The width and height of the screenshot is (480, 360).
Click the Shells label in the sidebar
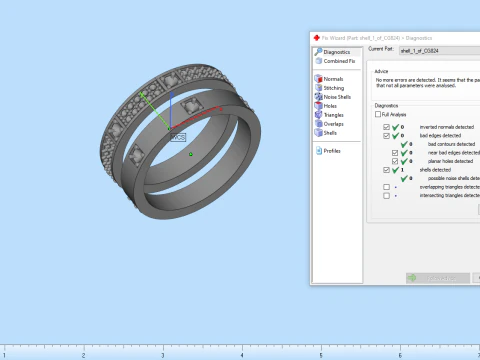pos(330,133)
